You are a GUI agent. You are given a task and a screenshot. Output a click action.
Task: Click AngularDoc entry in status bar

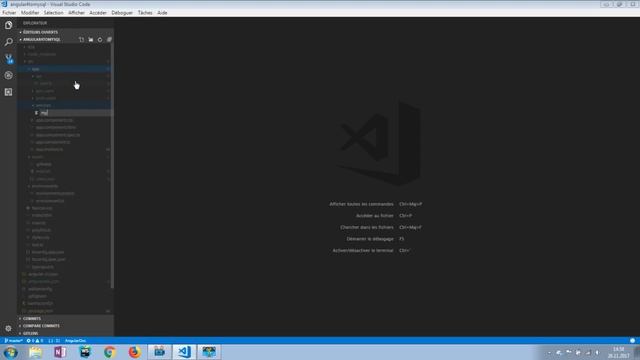[x=76, y=340]
